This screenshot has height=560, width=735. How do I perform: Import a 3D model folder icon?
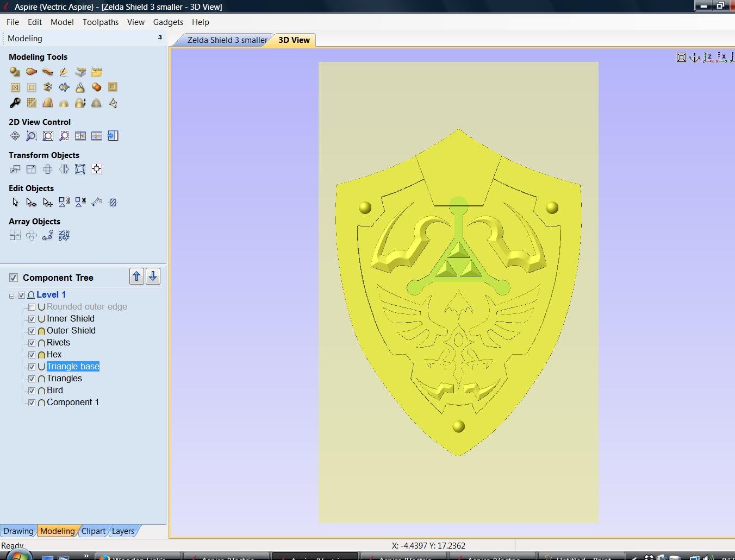point(97,72)
